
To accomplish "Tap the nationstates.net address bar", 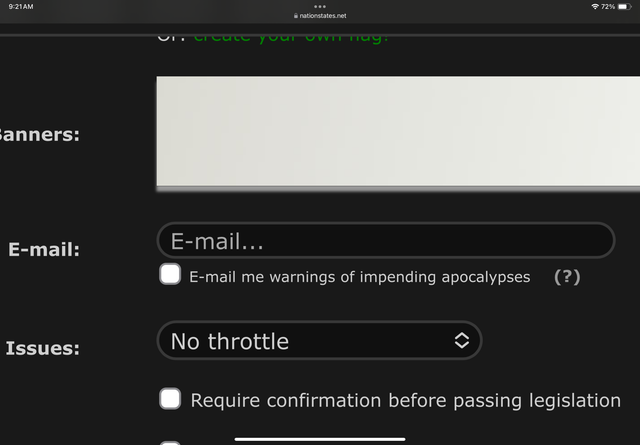I will [320, 16].
